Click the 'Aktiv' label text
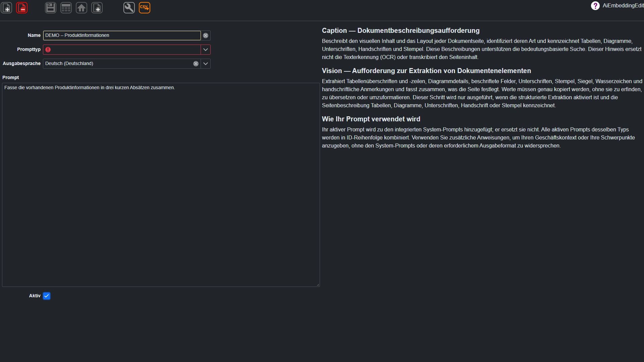This screenshot has height=362, width=644. point(35,296)
